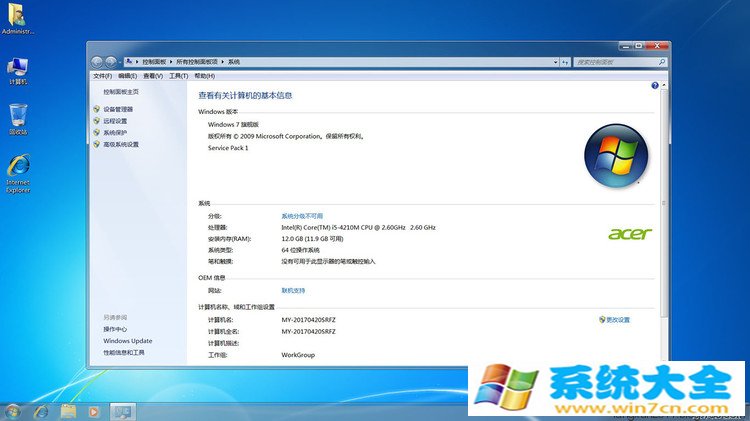Open 高级系统设置 link
Image resolution: width=750 pixels, height=421 pixels.
(x=121, y=144)
